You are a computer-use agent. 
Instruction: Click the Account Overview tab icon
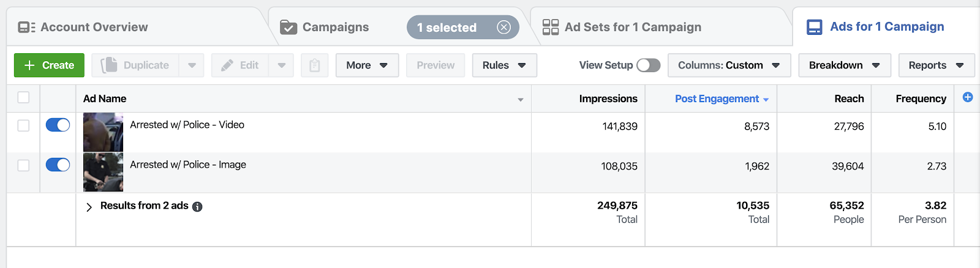point(26,27)
